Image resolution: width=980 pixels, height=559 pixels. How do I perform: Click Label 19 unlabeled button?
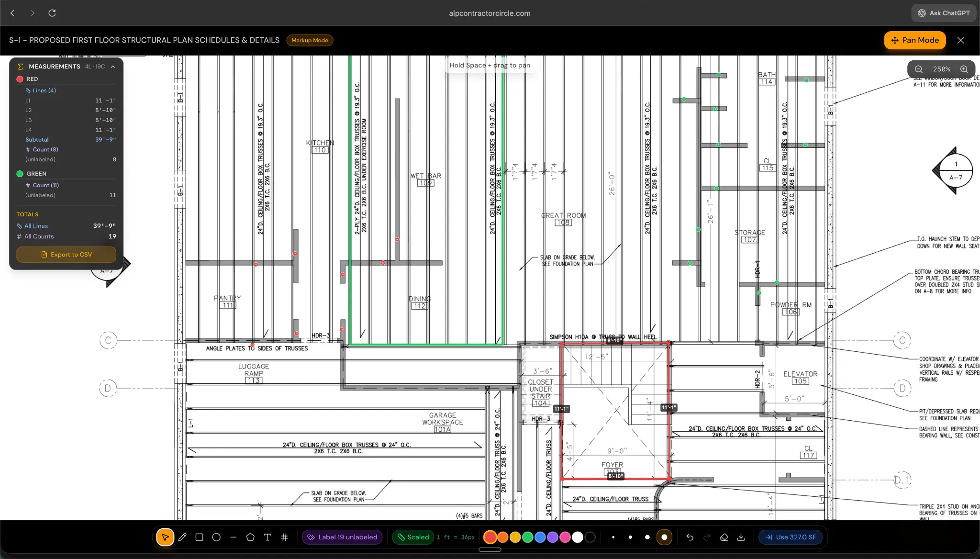(x=343, y=537)
